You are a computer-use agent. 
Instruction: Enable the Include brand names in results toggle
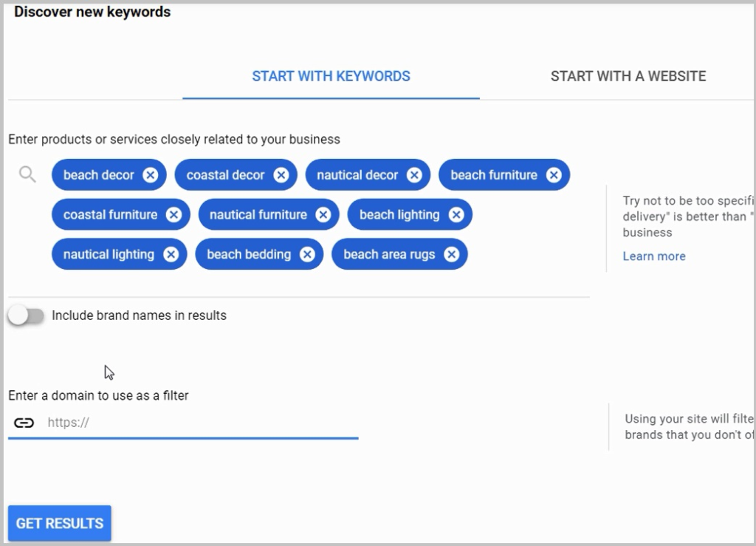click(x=27, y=315)
